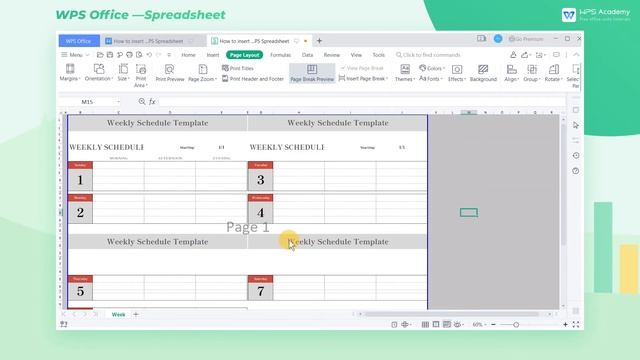Image resolution: width=640 pixels, height=360 pixels.
Task: Click the day 3 cell in schedule
Action: coord(260,180)
